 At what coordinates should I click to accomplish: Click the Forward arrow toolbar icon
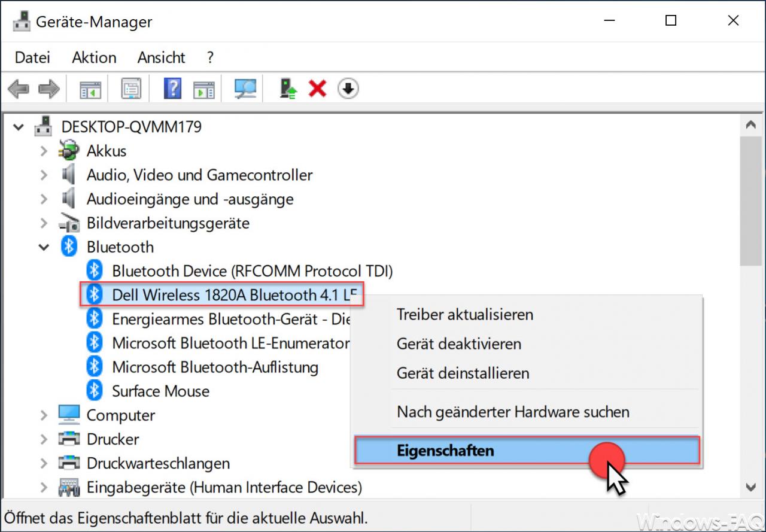coord(48,89)
